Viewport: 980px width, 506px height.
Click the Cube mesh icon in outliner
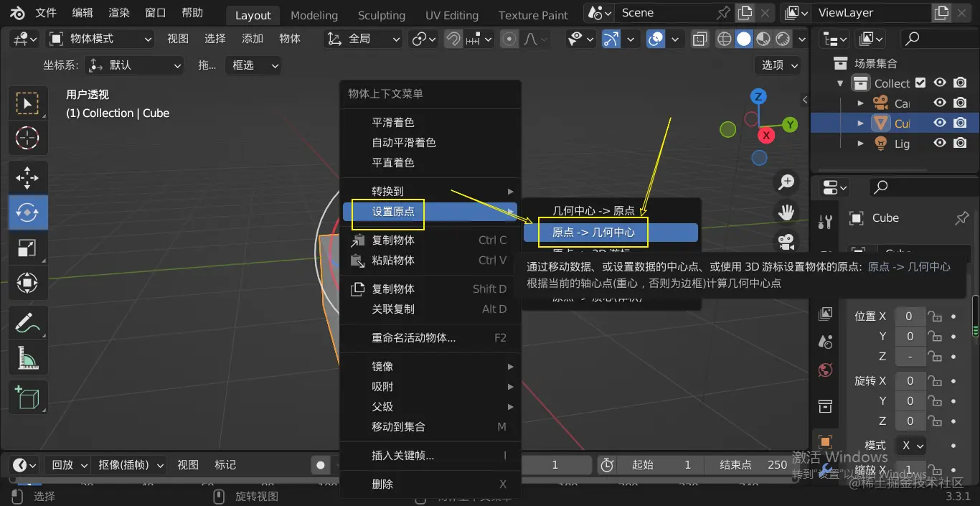[881, 123]
